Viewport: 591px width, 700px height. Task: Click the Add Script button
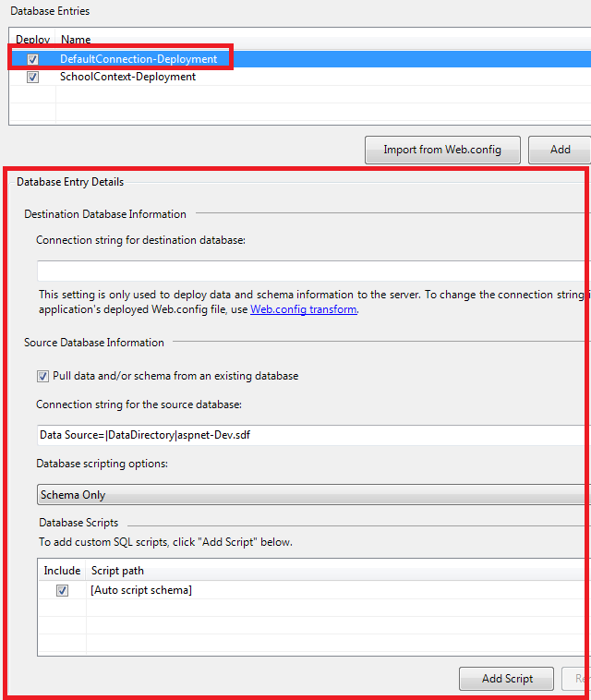click(507, 679)
